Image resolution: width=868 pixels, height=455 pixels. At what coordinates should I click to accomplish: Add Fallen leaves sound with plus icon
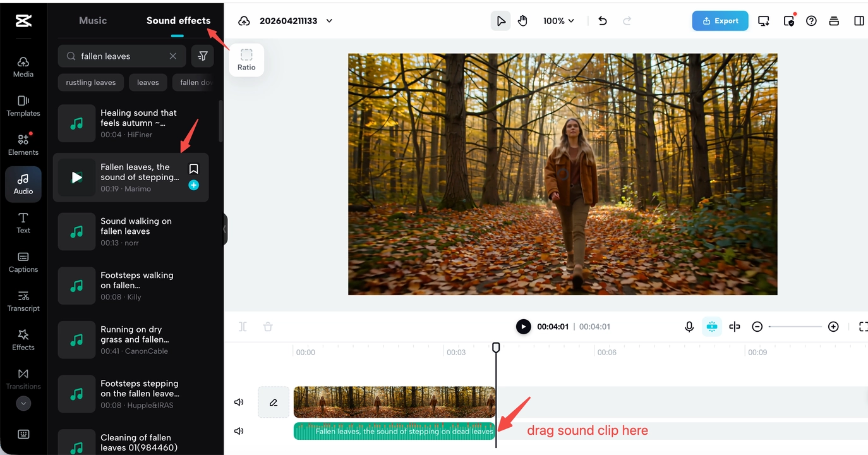[x=194, y=185]
